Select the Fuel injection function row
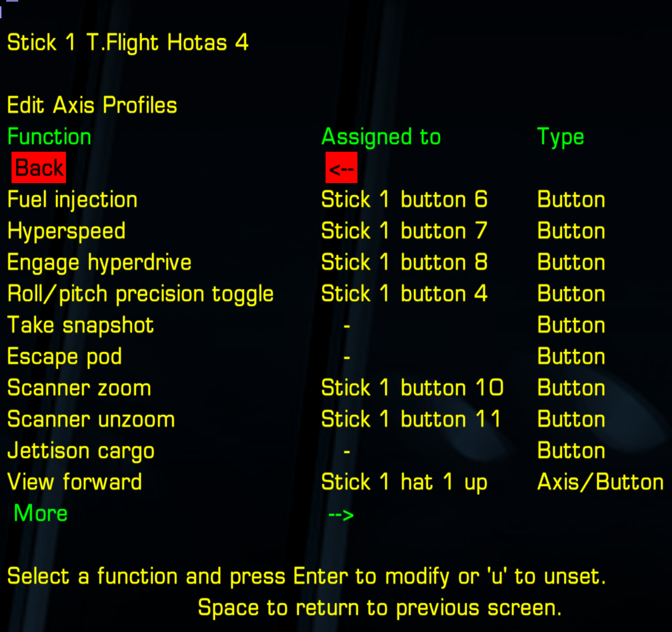The height and width of the screenshot is (632, 672). click(72, 200)
